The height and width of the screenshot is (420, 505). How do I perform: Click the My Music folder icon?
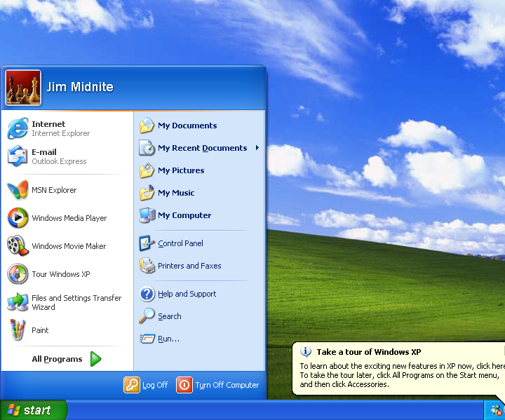coord(147,193)
